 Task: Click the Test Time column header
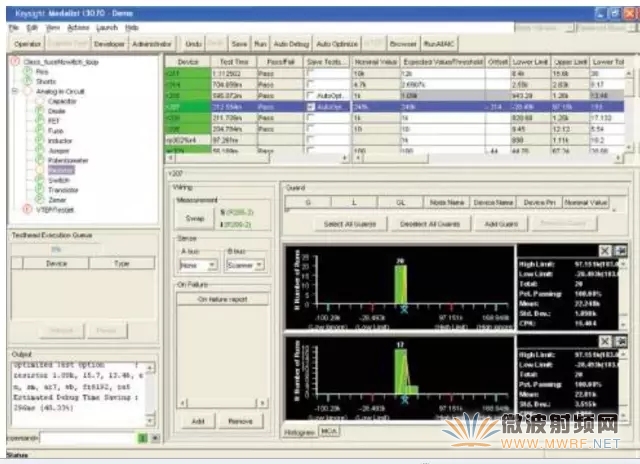pos(234,62)
